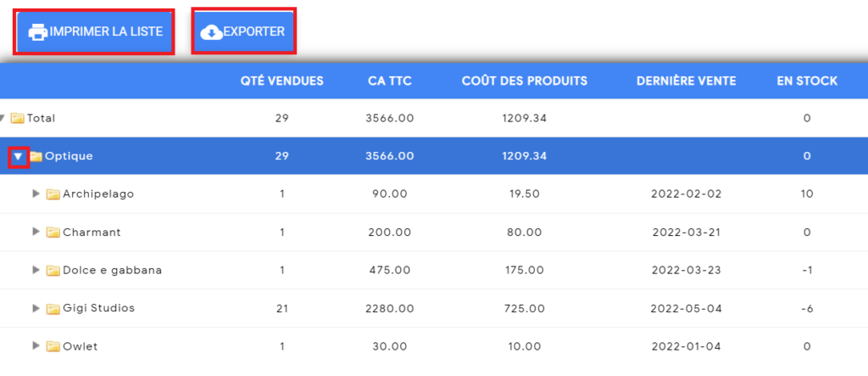Screen dimensions: 868x376
Task: Expand the Archipelago brand row
Action: (36, 194)
